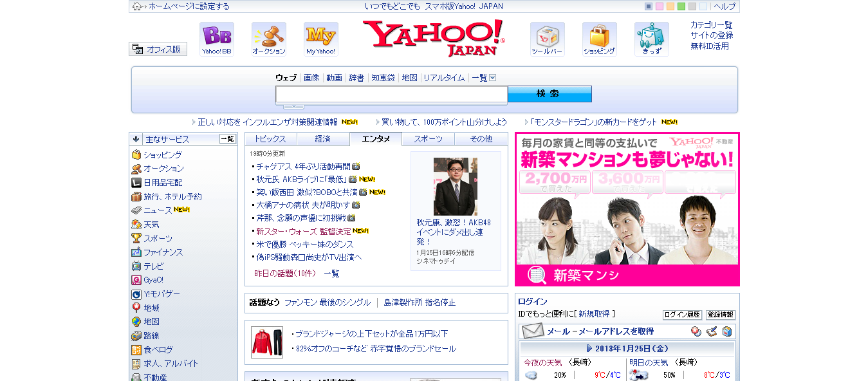Click the 登録情報 button

[720, 315]
